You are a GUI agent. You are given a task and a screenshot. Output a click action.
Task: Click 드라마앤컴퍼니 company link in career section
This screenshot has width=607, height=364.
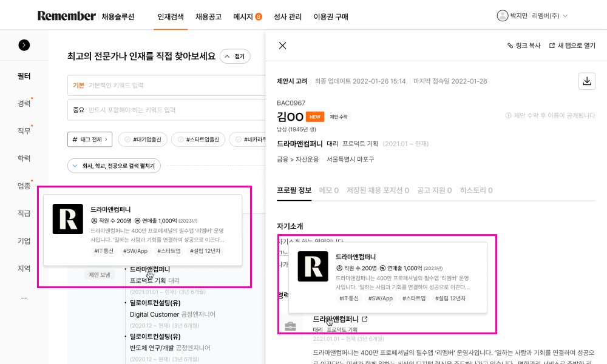click(x=336, y=319)
